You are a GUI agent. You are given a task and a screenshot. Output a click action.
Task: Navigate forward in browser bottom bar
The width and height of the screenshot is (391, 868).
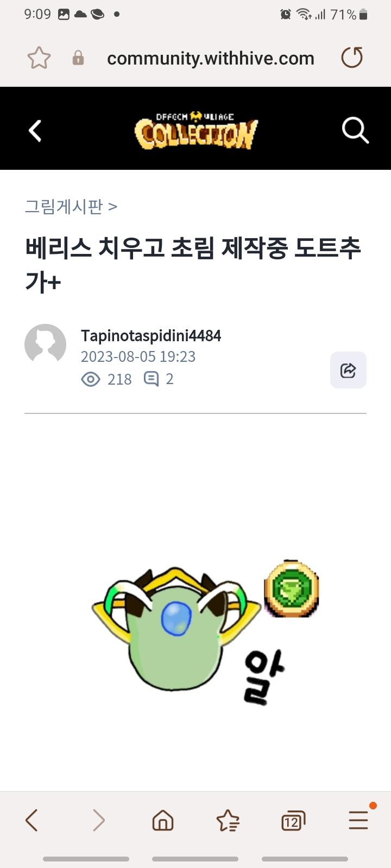(x=98, y=820)
